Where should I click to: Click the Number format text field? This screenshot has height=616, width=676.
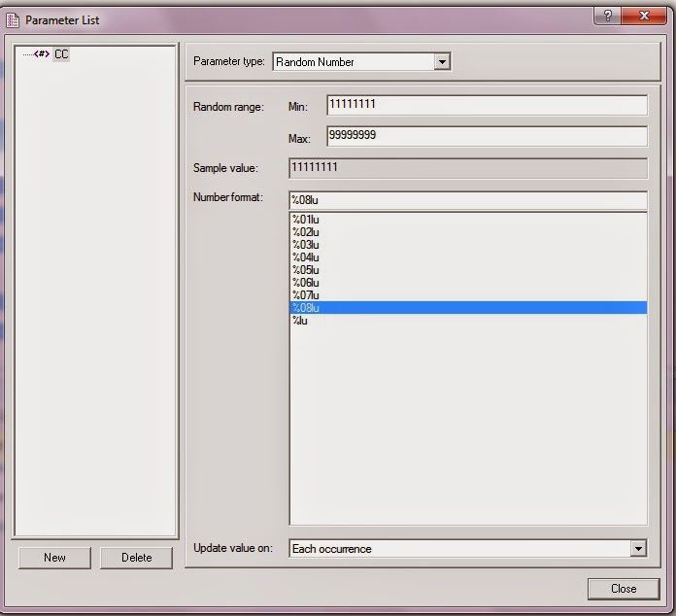(x=468, y=200)
